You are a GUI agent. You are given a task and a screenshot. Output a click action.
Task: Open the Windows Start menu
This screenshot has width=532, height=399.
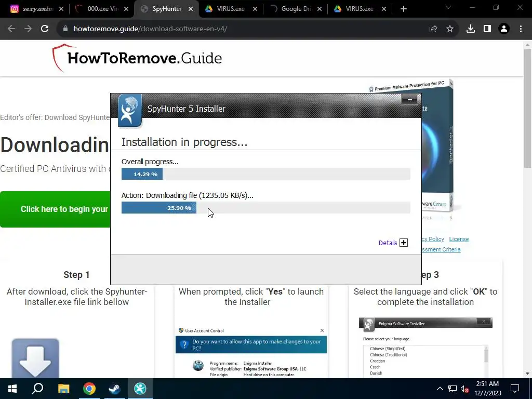(x=12, y=389)
